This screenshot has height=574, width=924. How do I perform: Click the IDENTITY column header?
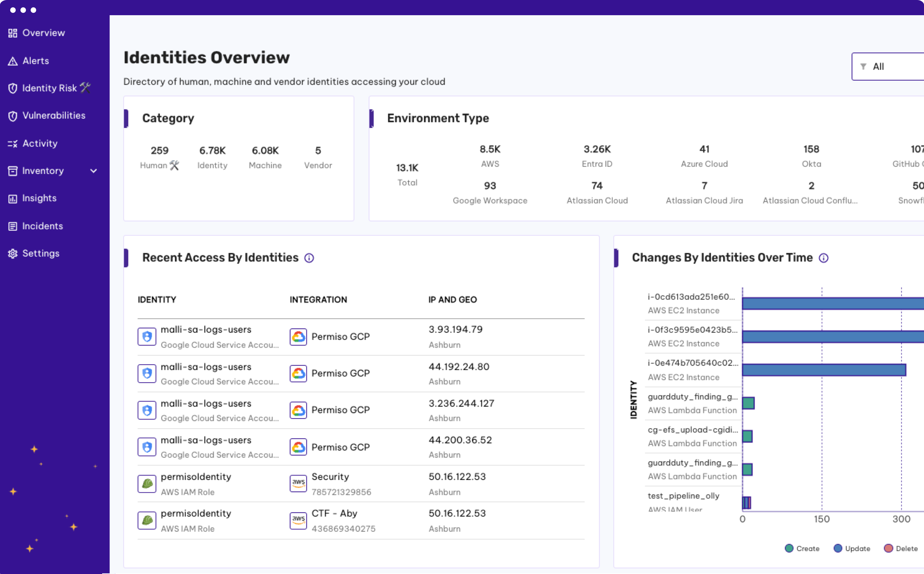(157, 299)
